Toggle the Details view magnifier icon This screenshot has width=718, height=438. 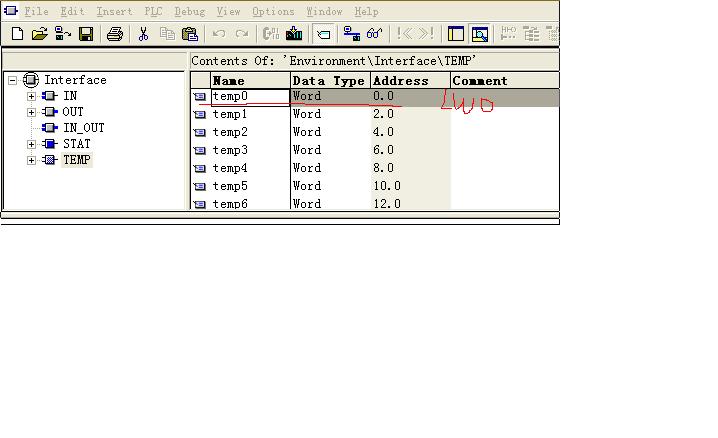pos(479,34)
